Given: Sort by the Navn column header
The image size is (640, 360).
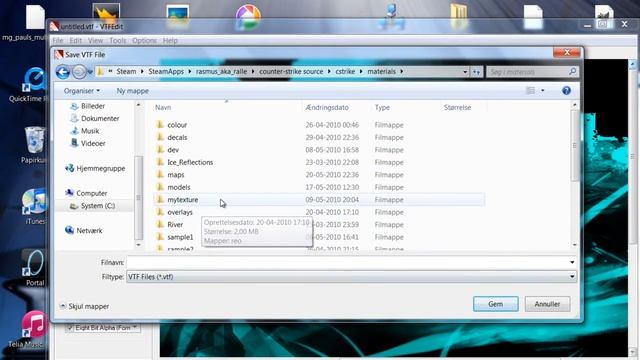Looking at the screenshot, I should click(x=163, y=107).
